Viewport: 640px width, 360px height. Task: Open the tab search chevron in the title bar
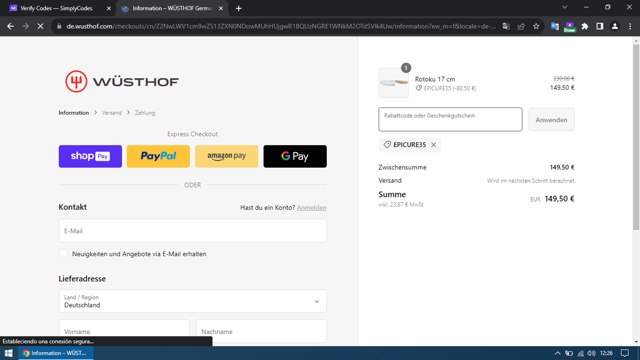pos(564,7)
